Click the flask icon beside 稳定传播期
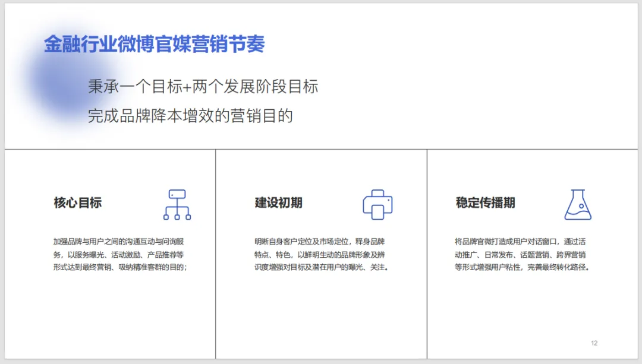This screenshot has width=642, height=364. (x=578, y=204)
